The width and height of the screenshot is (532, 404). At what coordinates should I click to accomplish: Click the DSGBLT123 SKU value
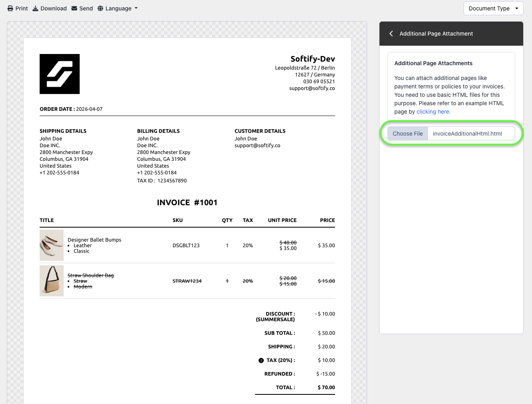[186, 246]
